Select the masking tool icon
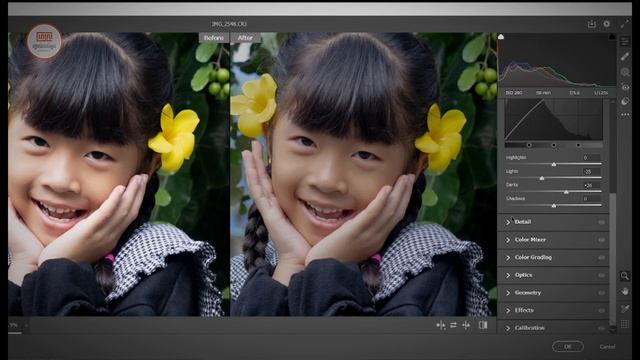This screenshot has width=640, height=360. (x=625, y=72)
